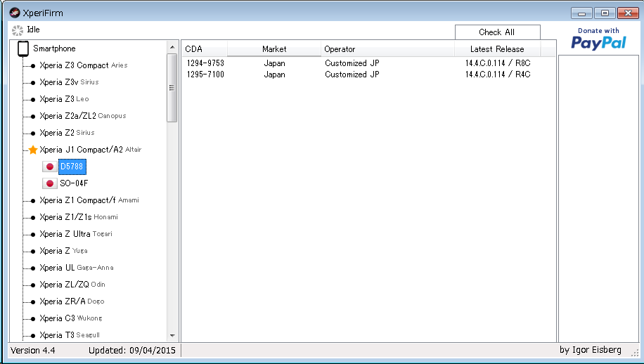Expand Xperia Z3v Sirius

[69, 82]
